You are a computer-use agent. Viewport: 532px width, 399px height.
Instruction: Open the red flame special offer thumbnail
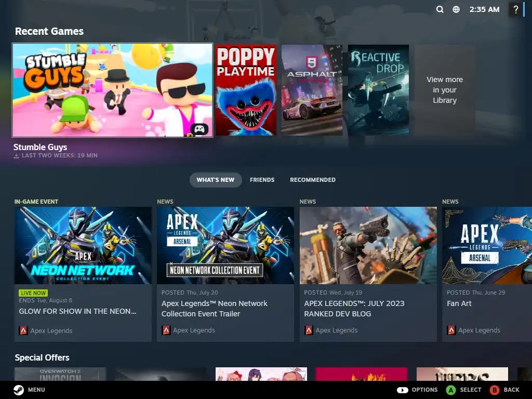362,374
